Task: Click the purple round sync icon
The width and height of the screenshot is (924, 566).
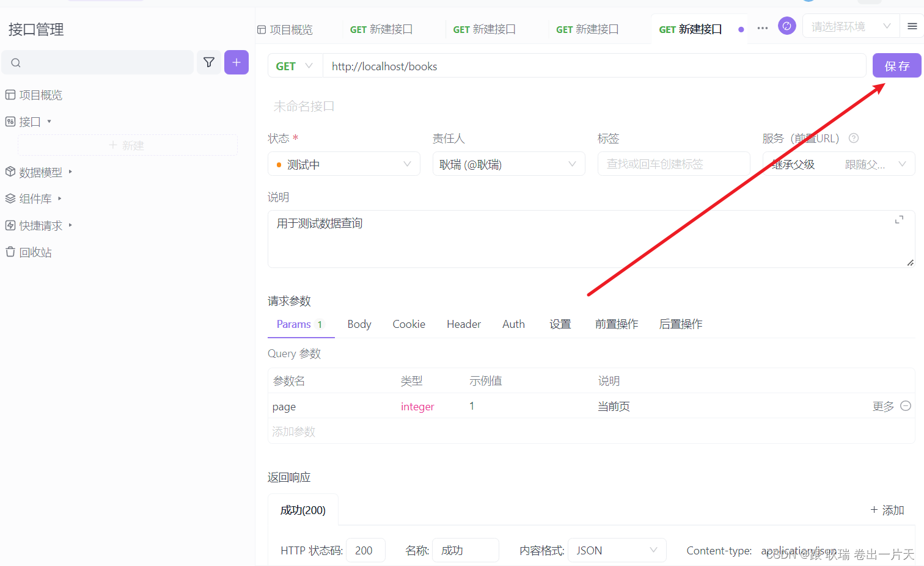Action: 787,26
